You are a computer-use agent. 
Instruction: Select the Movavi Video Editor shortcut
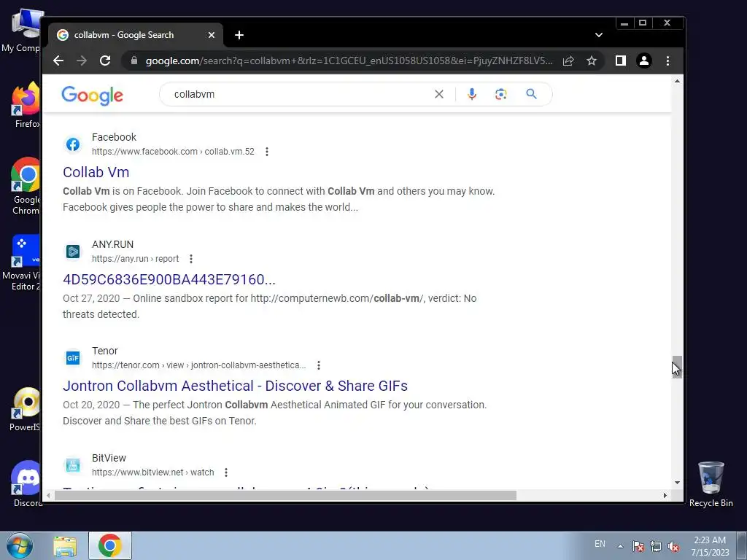click(x=22, y=262)
